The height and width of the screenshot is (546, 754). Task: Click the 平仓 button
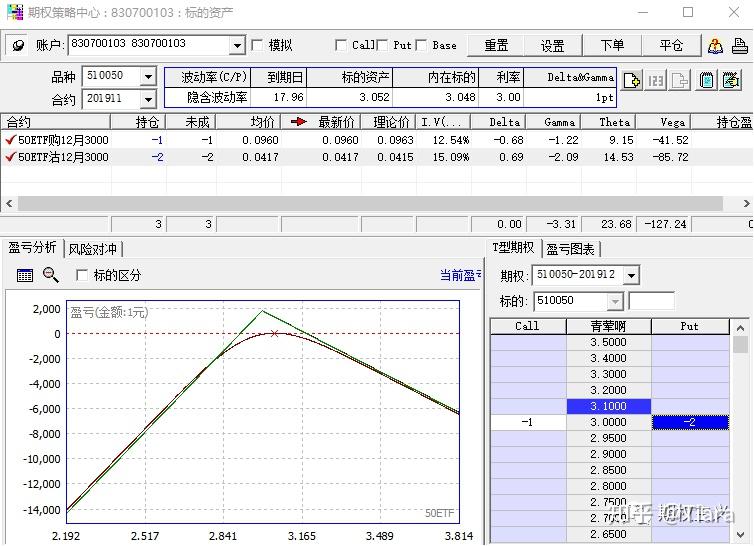coord(671,46)
